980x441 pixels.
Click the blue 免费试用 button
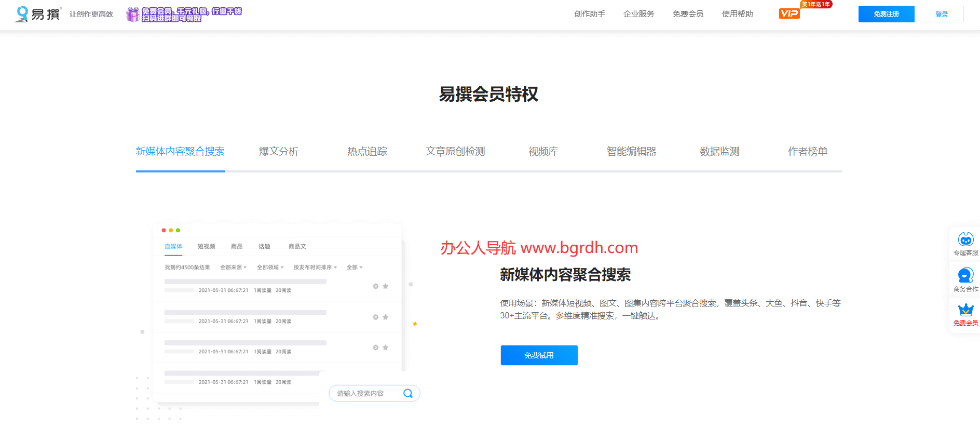click(539, 355)
